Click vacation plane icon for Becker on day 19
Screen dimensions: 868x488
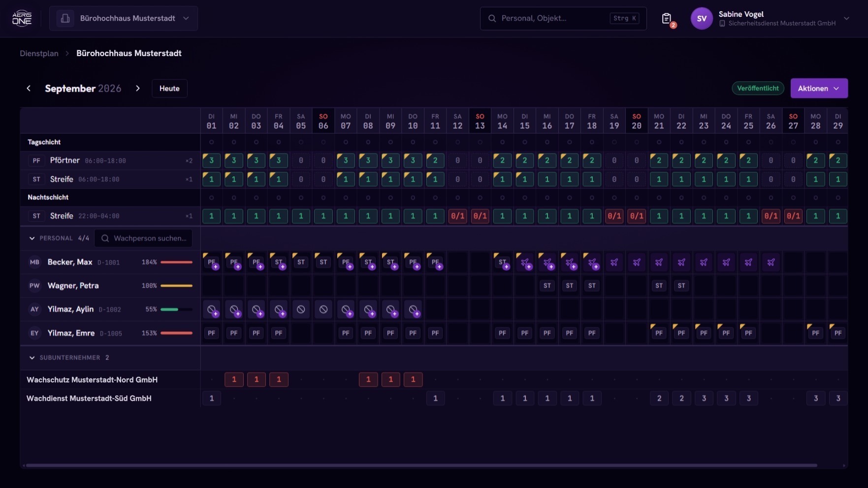tap(614, 262)
